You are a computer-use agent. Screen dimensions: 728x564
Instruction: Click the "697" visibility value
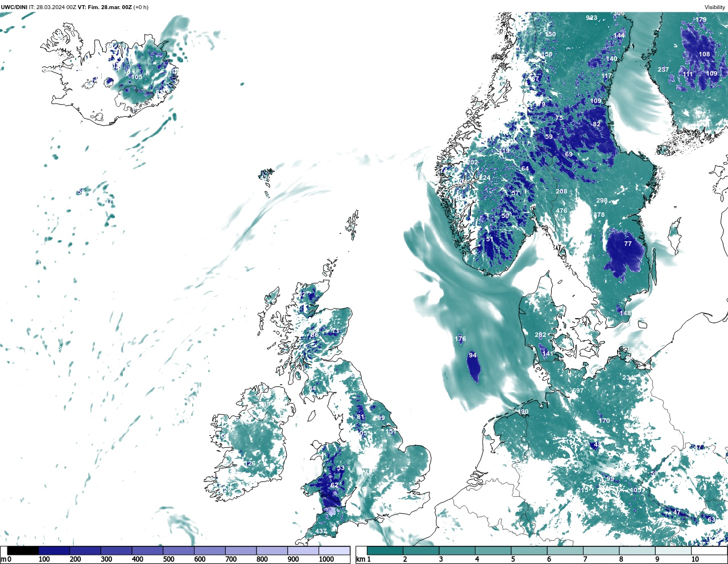pyautogui.click(x=578, y=390)
